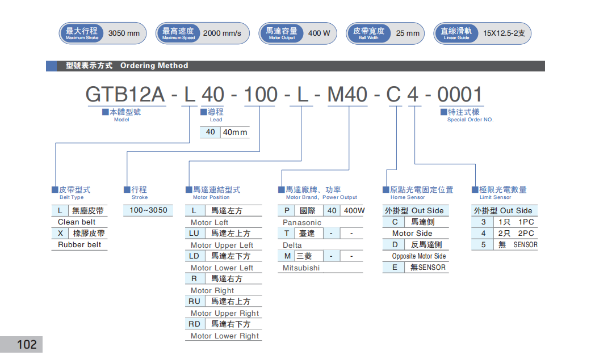Click the 100~3050 stroke range cell
Image resolution: width=591 pixels, height=364 pixels.
coord(148,210)
